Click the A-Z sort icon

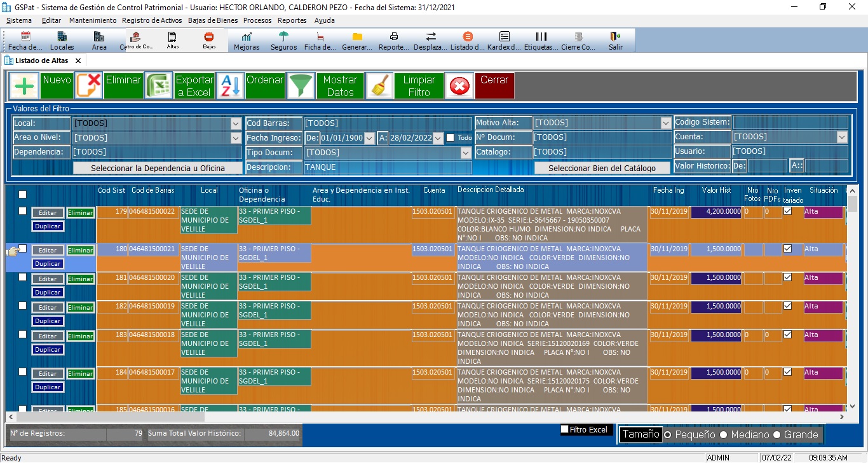pyautogui.click(x=230, y=85)
